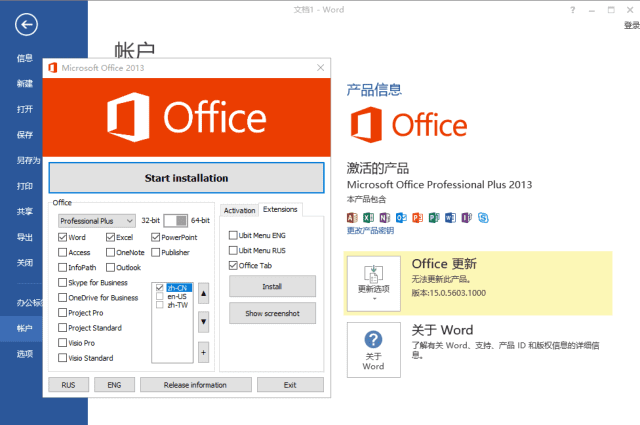Add a language with the plus button
The image size is (640, 425).
click(x=203, y=352)
